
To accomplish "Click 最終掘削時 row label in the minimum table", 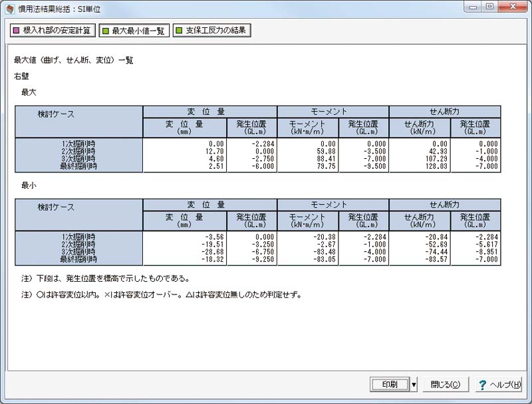I will pos(78,259).
